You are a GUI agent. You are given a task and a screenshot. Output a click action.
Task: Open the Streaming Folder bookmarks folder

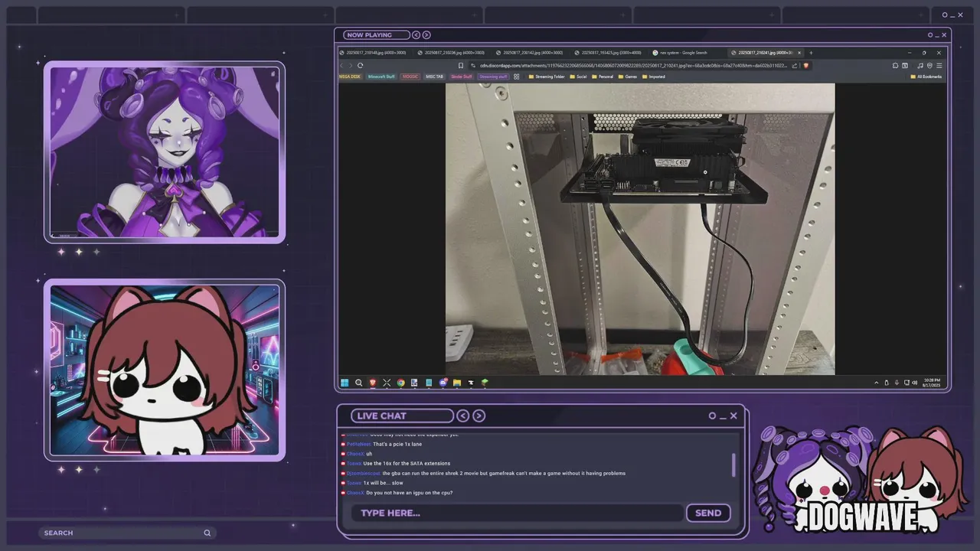[x=546, y=77]
